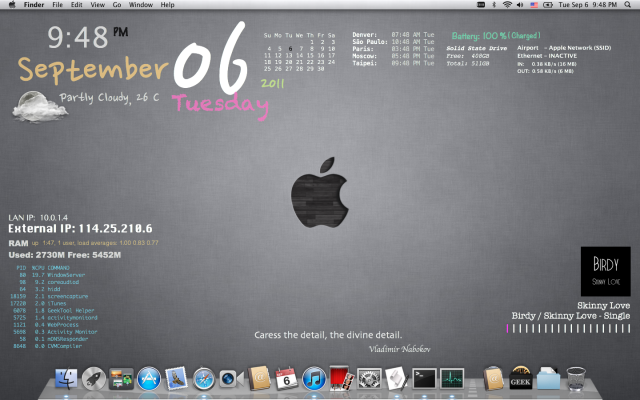This screenshot has width=640, height=400.
Task: Click the Birdy Skinny Love album art
Action: coord(606,271)
